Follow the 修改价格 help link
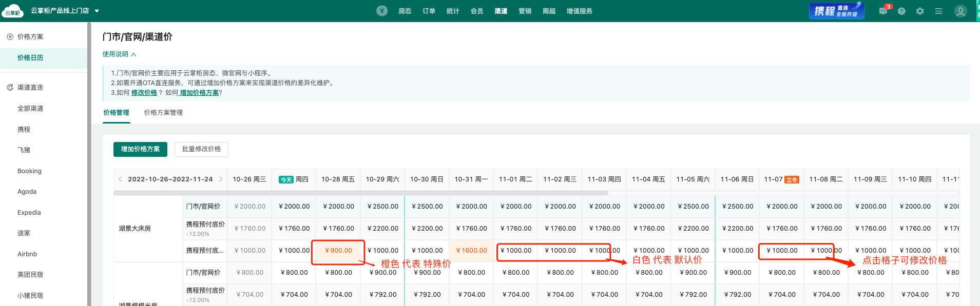 pos(144,93)
